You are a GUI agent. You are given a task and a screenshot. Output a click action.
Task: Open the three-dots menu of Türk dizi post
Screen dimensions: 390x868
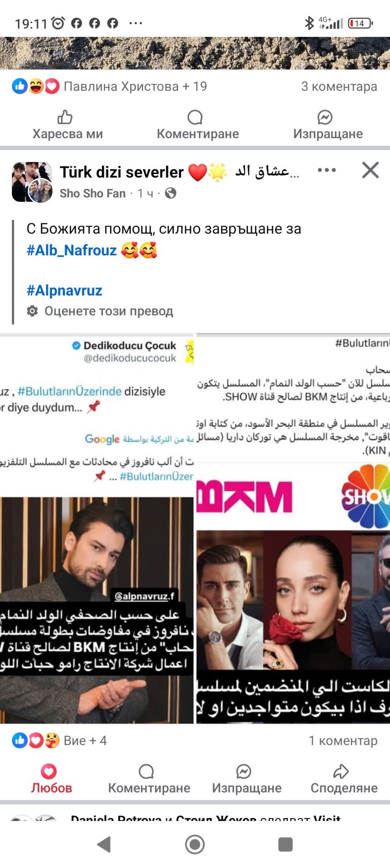(x=326, y=170)
